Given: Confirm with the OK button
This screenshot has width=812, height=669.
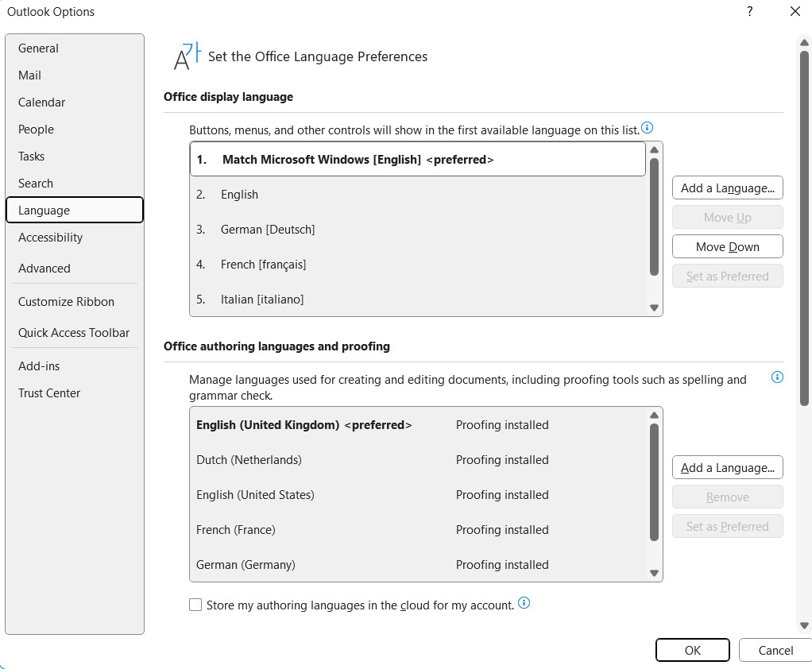Looking at the screenshot, I should (692, 650).
